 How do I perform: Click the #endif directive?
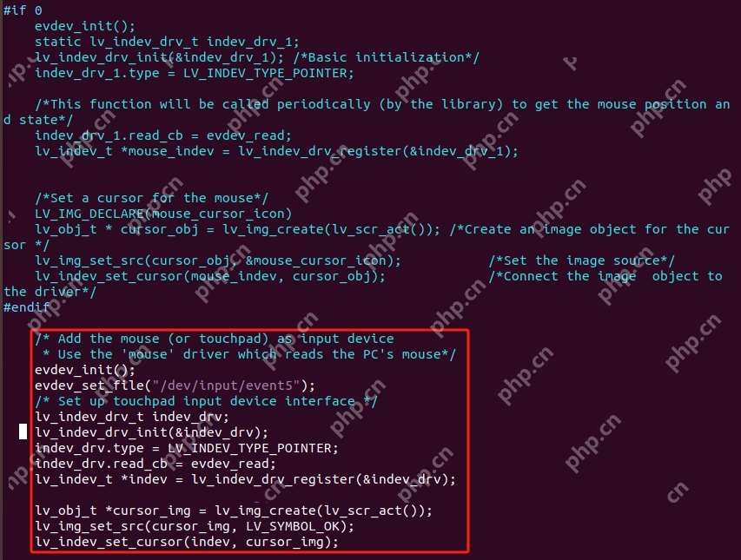pos(26,306)
